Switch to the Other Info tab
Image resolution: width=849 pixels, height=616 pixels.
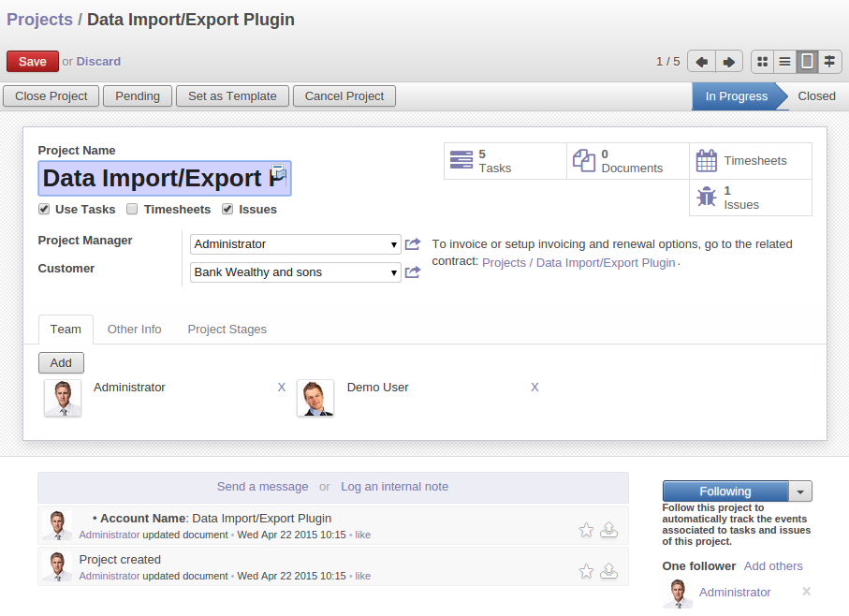pyautogui.click(x=134, y=330)
